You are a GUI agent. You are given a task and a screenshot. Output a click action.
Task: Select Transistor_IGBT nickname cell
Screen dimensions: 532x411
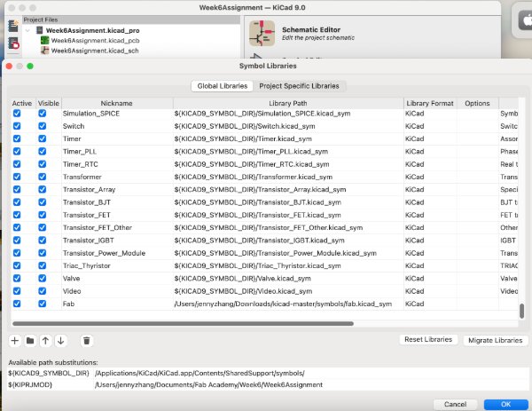[117, 241]
